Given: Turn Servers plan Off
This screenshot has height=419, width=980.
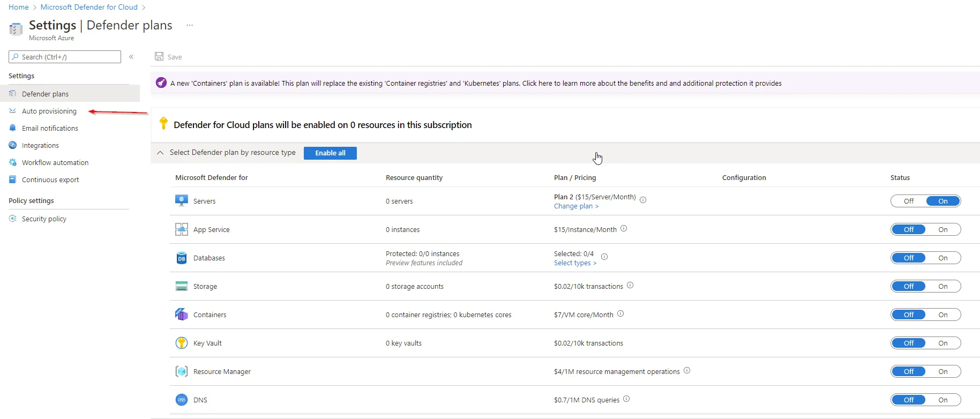Looking at the screenshot, I should pos(909,201).
